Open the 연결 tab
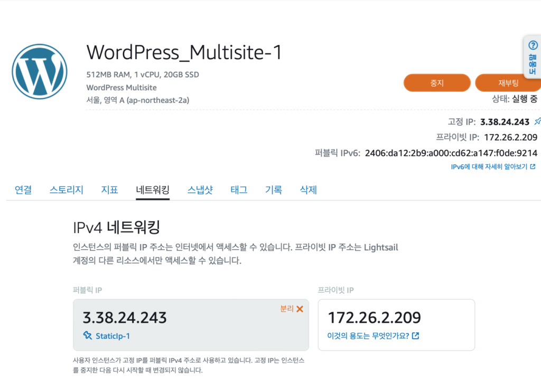 (x=23, y=190)
